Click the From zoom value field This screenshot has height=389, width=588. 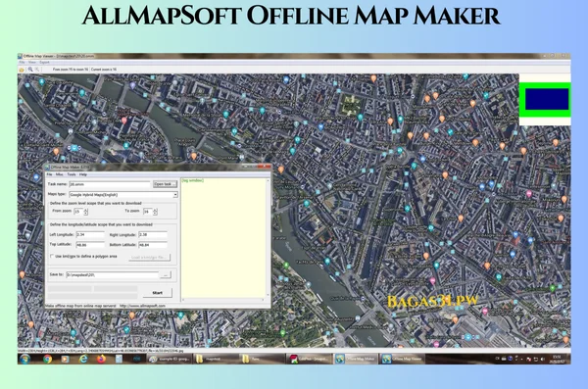coord(78,212)
